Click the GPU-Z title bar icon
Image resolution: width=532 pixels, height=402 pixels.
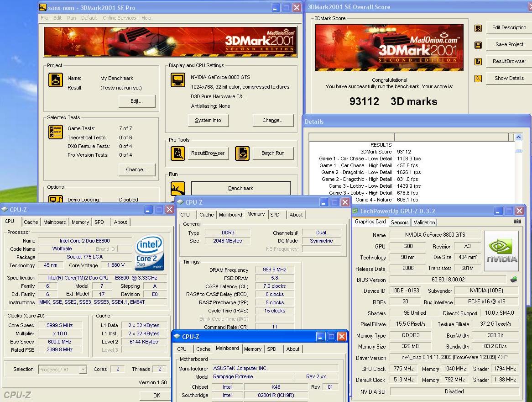[x=355, y=211]
